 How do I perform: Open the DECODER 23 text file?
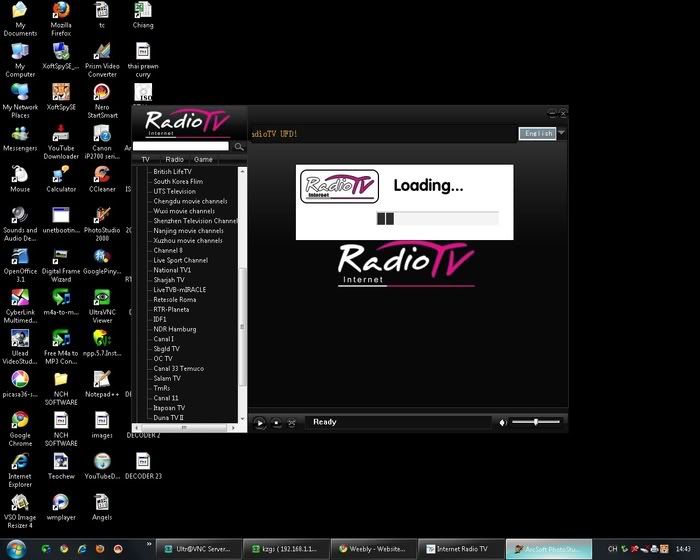143,466
